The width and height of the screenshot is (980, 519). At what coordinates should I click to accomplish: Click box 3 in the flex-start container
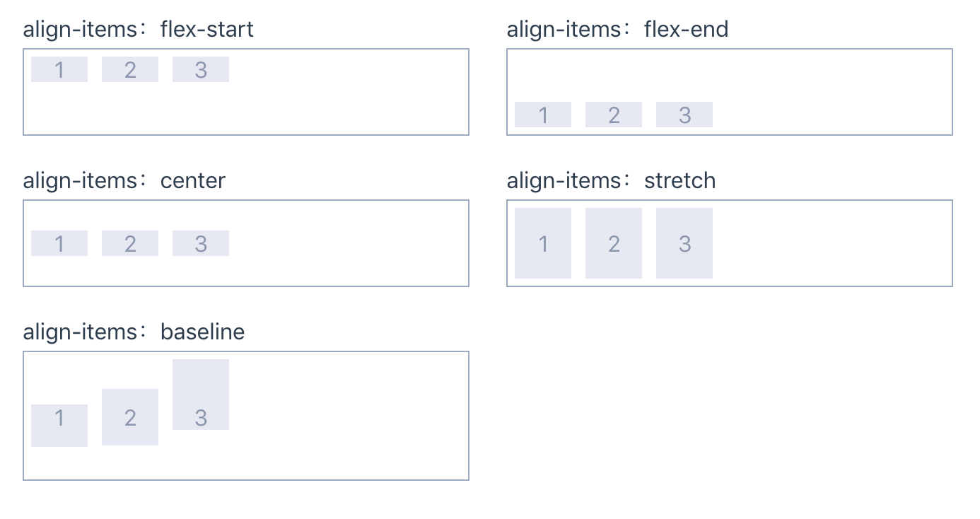[201, 69]
